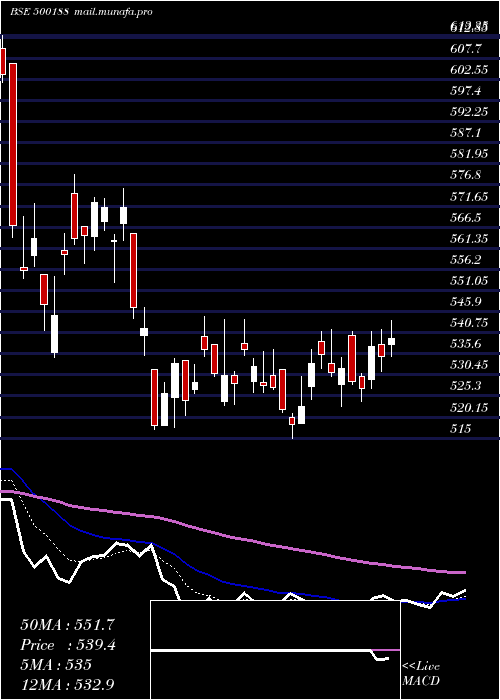This screenshot has height=700, width=500.
Task: Select the 607.7 price axis label
Action: pyautogui.click(x=467, y=49)
